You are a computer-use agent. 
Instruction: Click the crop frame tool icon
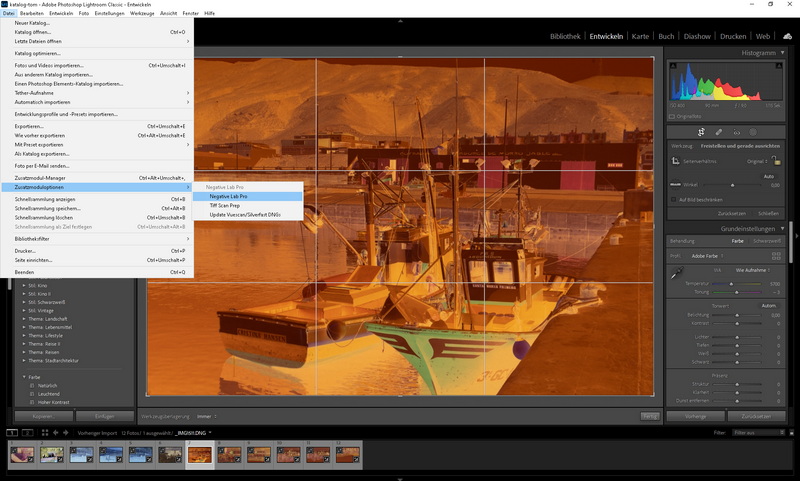(676, 160)
